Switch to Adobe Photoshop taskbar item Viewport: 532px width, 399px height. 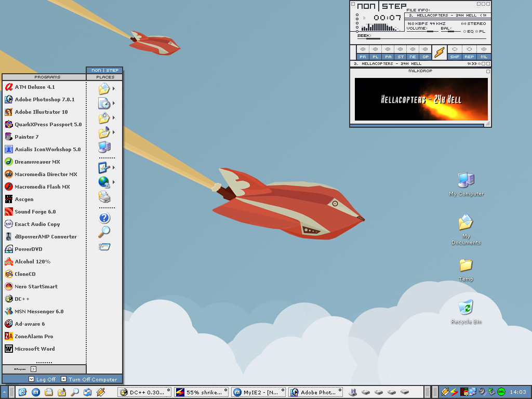tap(315, 392)
